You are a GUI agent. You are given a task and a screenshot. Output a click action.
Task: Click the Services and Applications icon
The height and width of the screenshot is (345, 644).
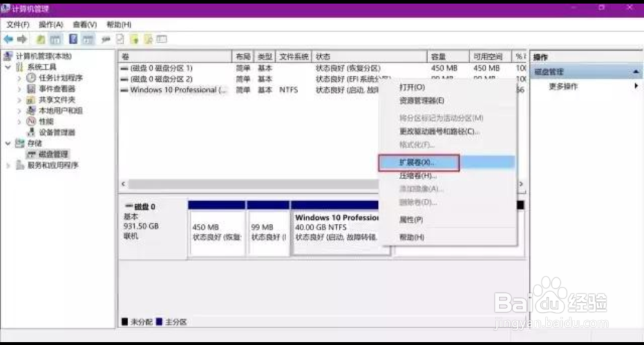tap(20, 165)
